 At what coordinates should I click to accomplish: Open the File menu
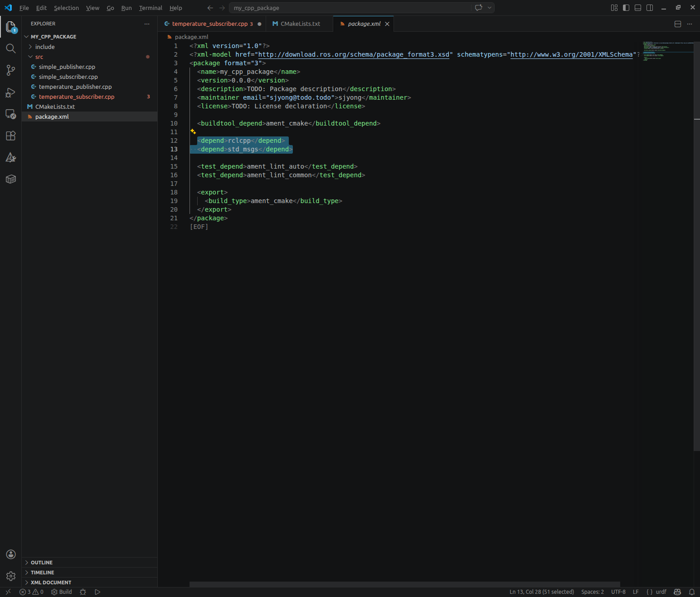coord(24,8)
